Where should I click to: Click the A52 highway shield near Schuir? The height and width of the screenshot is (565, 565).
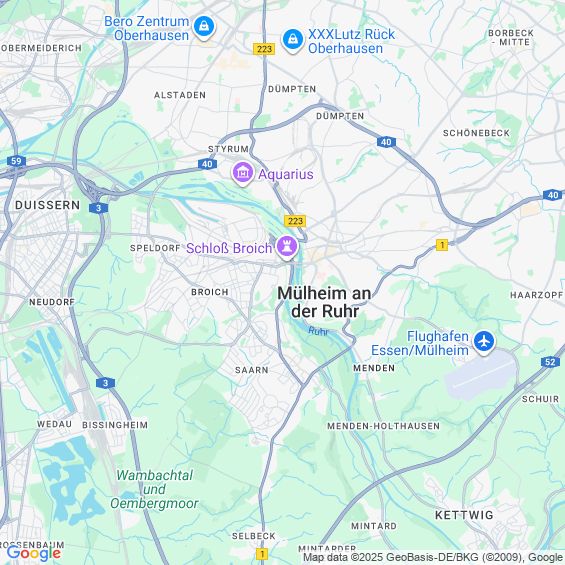(x=550, y=361)
